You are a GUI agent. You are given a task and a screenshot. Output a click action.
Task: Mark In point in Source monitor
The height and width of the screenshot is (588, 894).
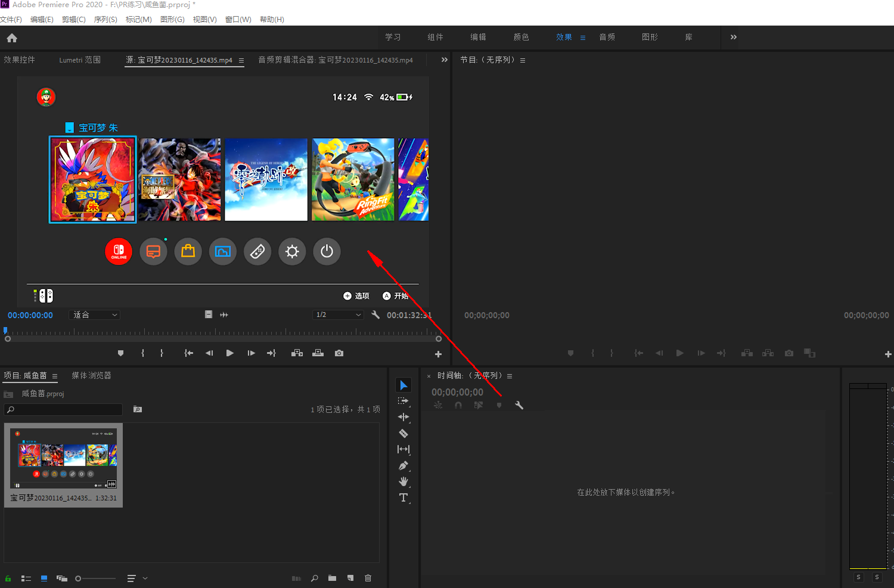point(142,353)
